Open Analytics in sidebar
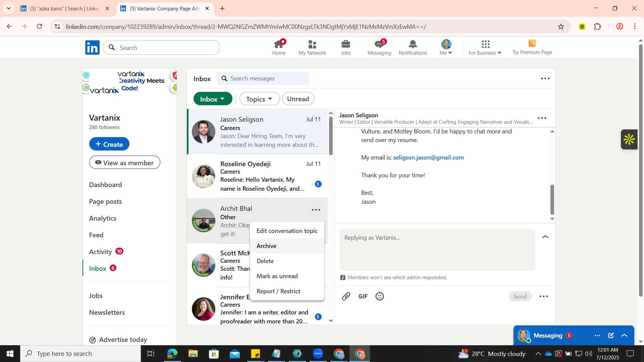The image size is (644, 362). tap(103, 218)
